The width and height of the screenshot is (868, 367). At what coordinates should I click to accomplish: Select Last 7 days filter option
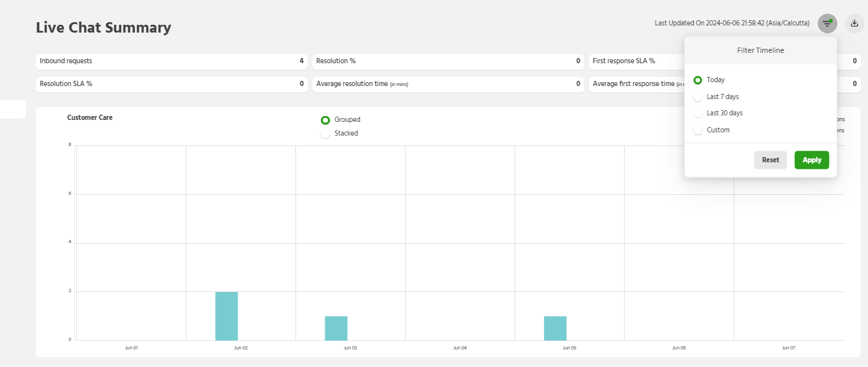click(x=698, y=97)
